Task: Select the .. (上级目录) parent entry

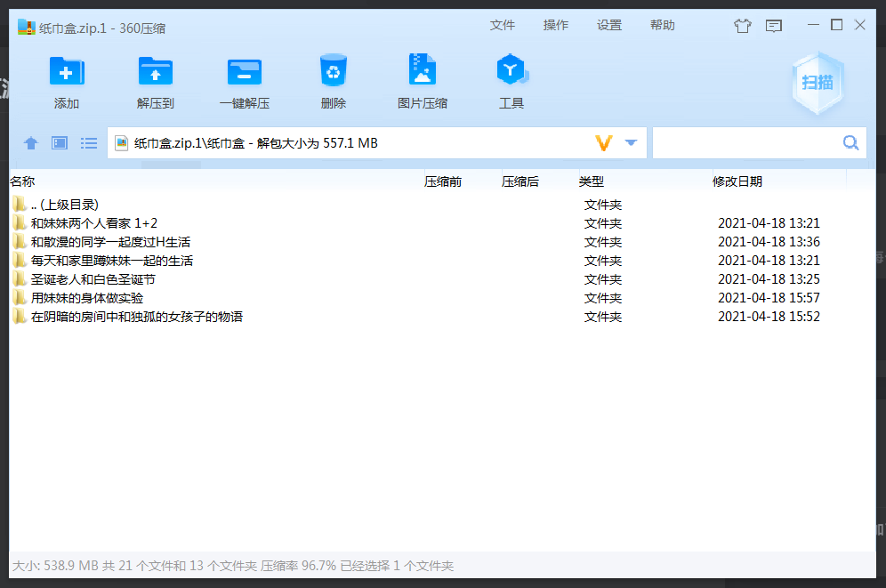Action: tap(64, 204)
